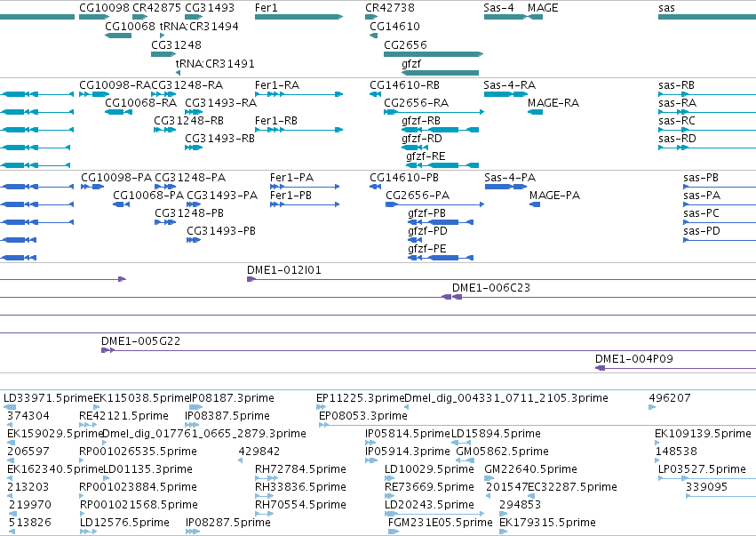Click the CG31493-PB protein label

221,231
